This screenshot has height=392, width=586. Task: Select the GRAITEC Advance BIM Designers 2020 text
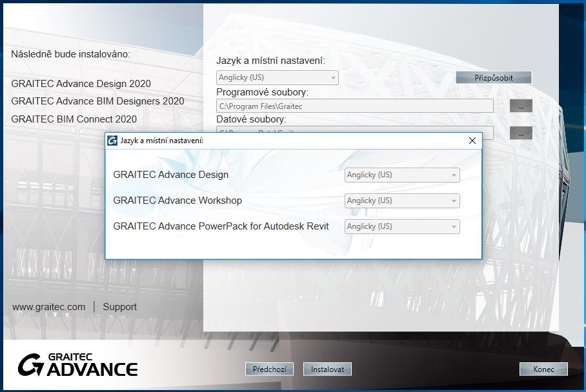pos(97,101)
